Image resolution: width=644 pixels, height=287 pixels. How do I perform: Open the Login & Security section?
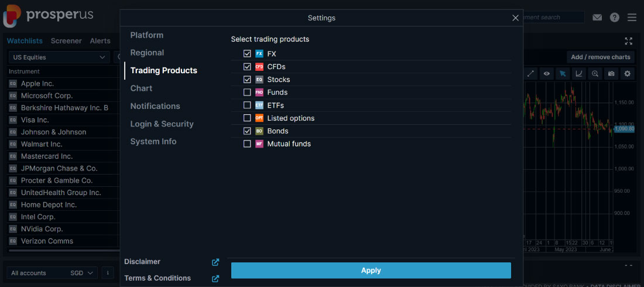[x=162, y=124]
